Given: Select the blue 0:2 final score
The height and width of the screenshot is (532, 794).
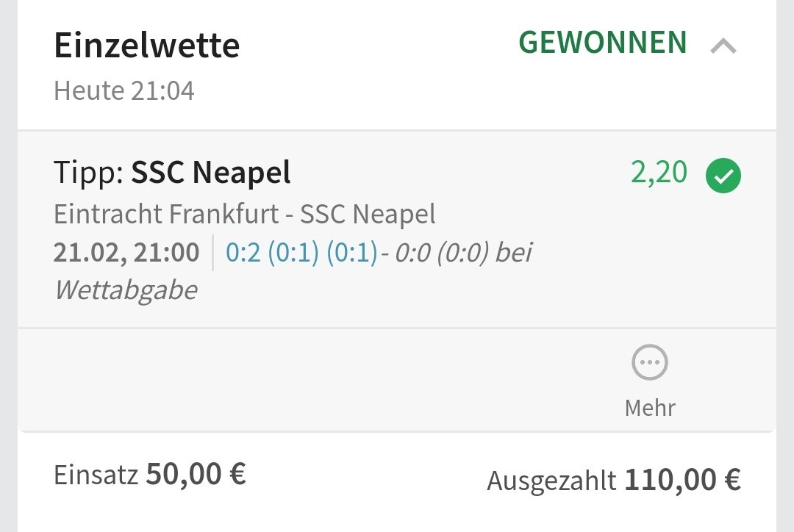Looking at the screenshot, I should [243, 253].
